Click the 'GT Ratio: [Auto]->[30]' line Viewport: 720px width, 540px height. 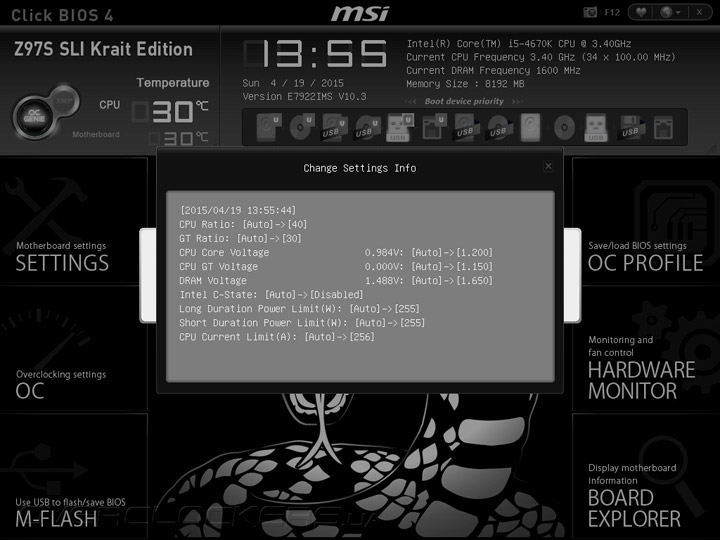[x=240, y=239]
